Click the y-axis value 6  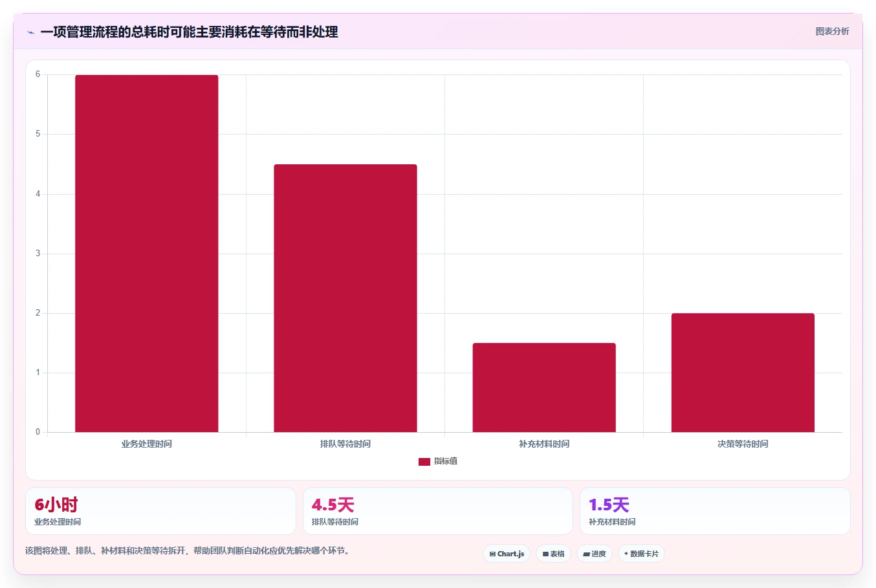(x=38, y=74)
